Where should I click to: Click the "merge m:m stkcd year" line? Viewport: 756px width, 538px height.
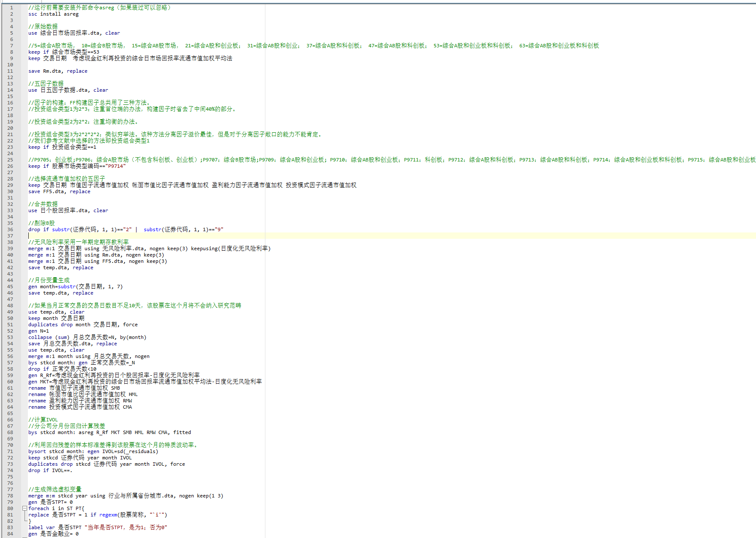(x=126, y=496)
